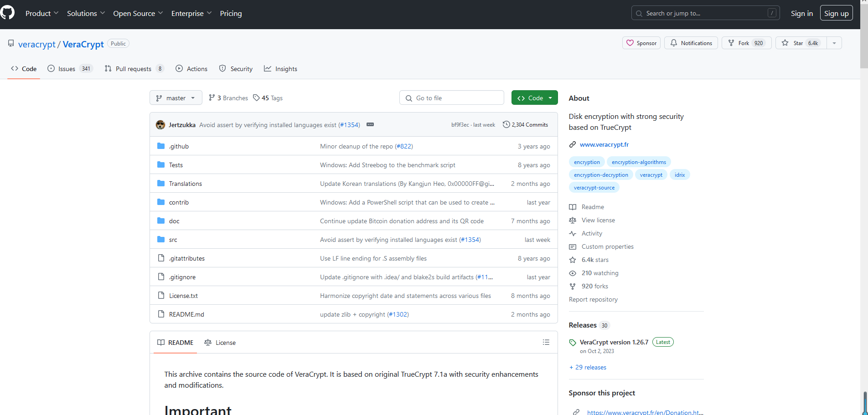Open the Actions tab
Image resolution: width=868 pixels, height=415 pixels.
point(191,69)
